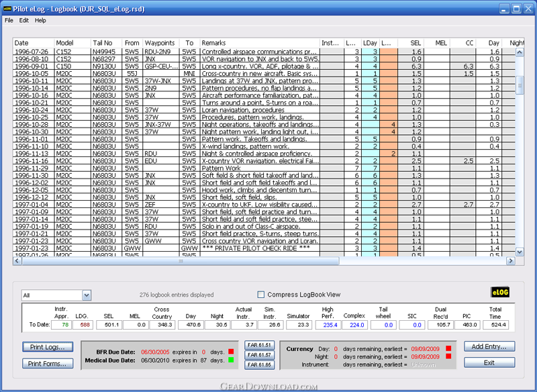Click the Print Forms button
The height and width of the screenshot is (392, 537).
pos(48,363)
